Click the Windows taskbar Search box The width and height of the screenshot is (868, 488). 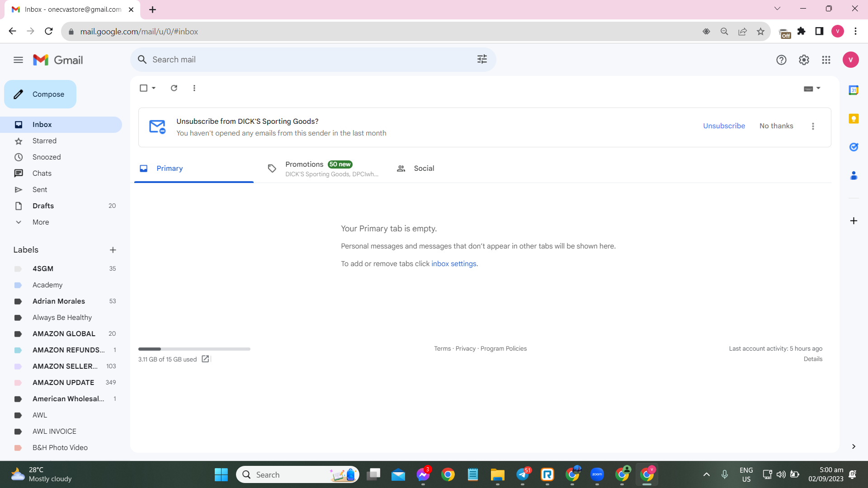[297, 474]
